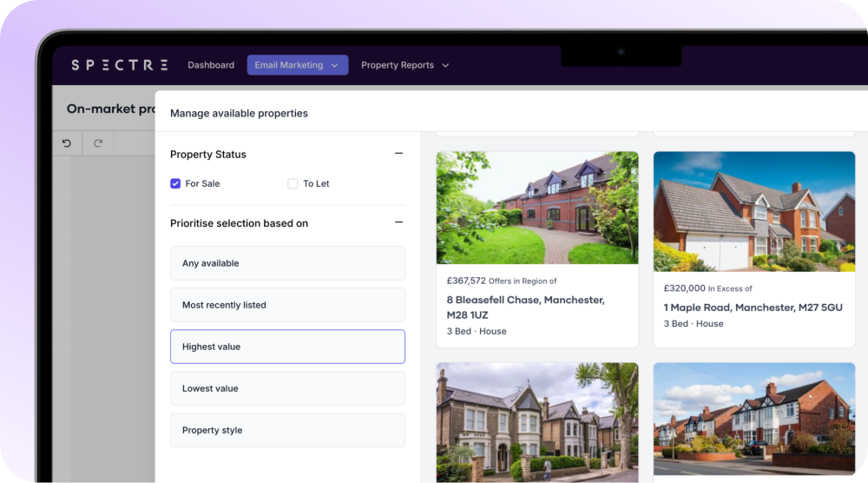Image resolution: width=868 pixels, height=483 pixels.
Task: Select the Highest value option
Action: click(287, 347)
